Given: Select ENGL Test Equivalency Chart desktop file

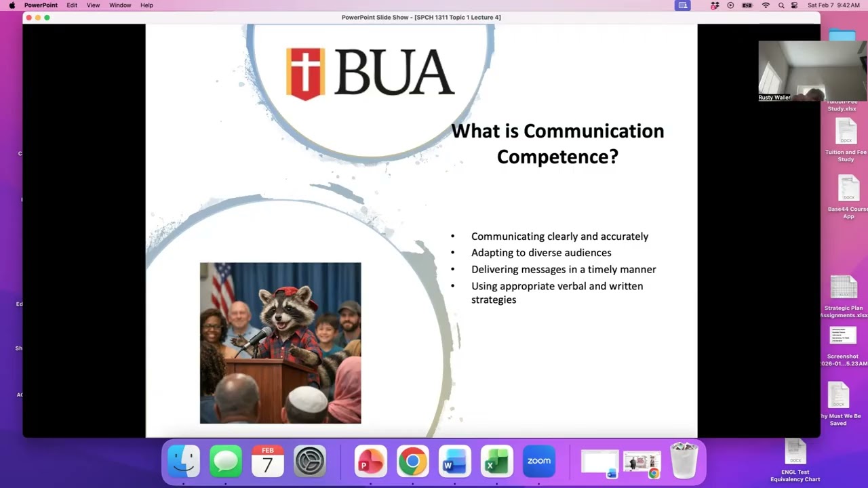Looking at the screenshot, I should click(795, 461).
